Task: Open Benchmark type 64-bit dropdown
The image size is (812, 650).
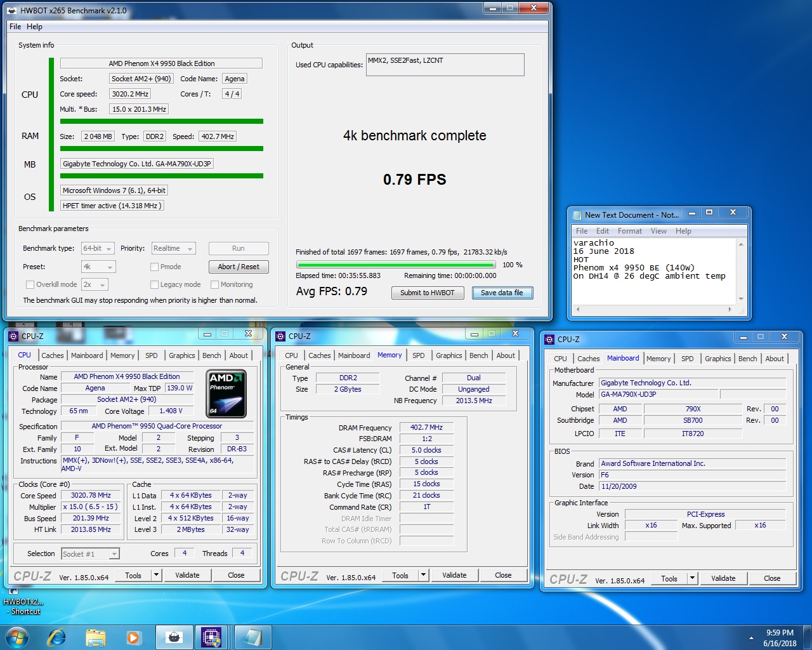Action: [x=98, y=248]
